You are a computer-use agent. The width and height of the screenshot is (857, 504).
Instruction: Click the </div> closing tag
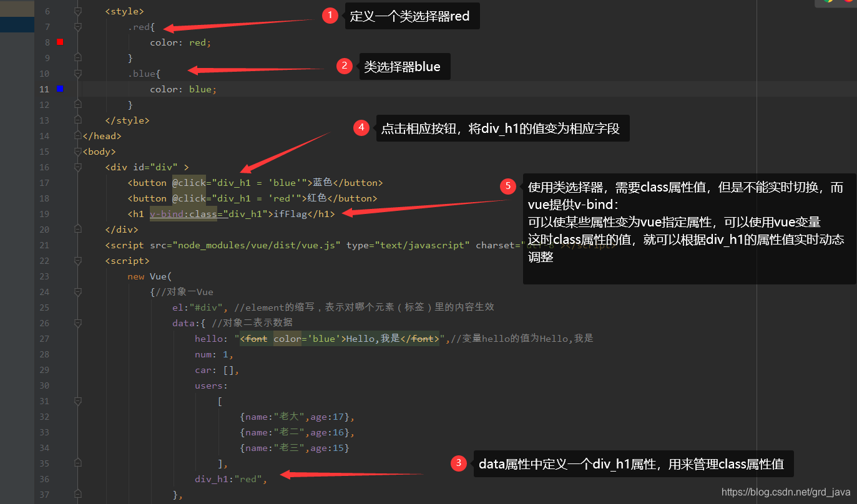pos(122,230)
